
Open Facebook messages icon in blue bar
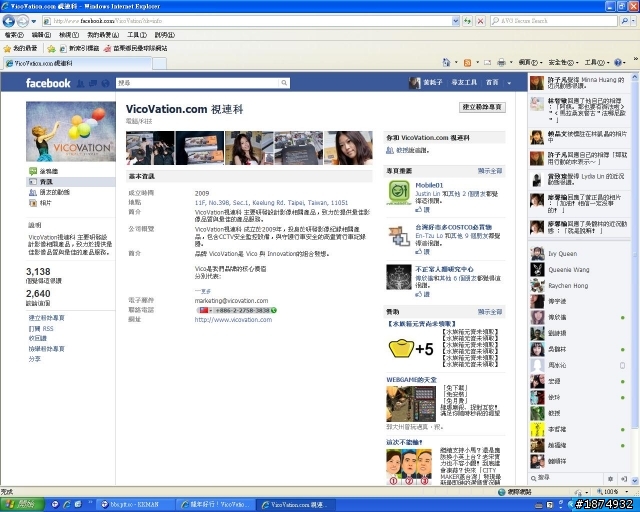pyautogui.click(x=93, y=83)
